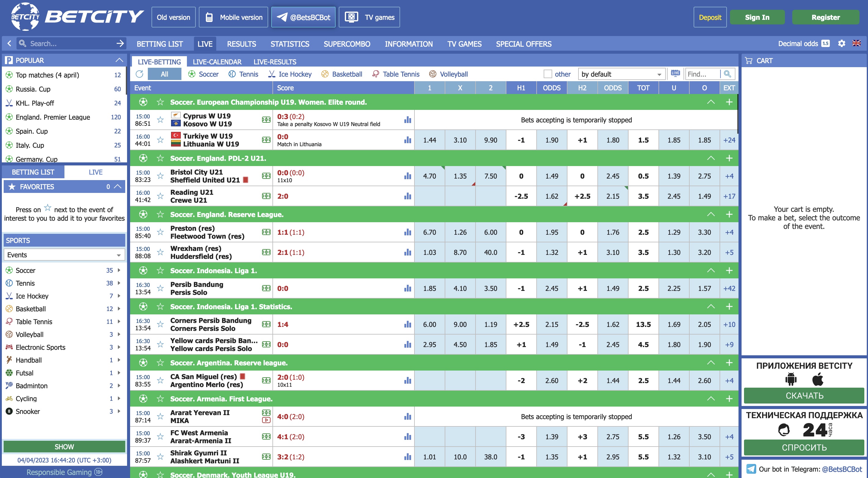Open @BetsBCBot Telegram link at bottom
The image size is (868, 478).
[x=842, y=469]
